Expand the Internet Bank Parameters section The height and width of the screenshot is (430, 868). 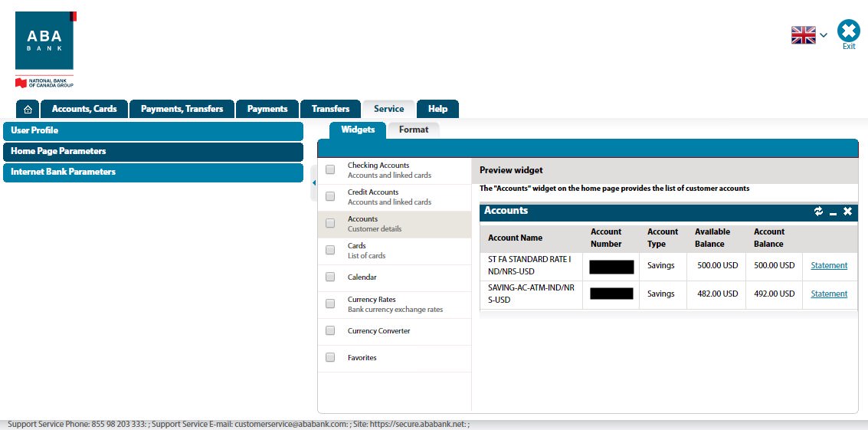[x=153, y=172]
